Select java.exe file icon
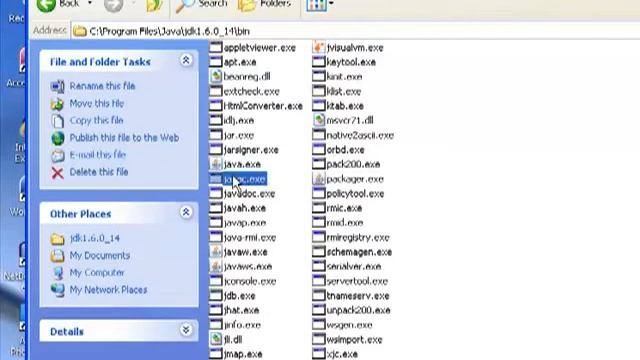Image resolution: width=640 pixels, height=360 pixels. point(216,164)
